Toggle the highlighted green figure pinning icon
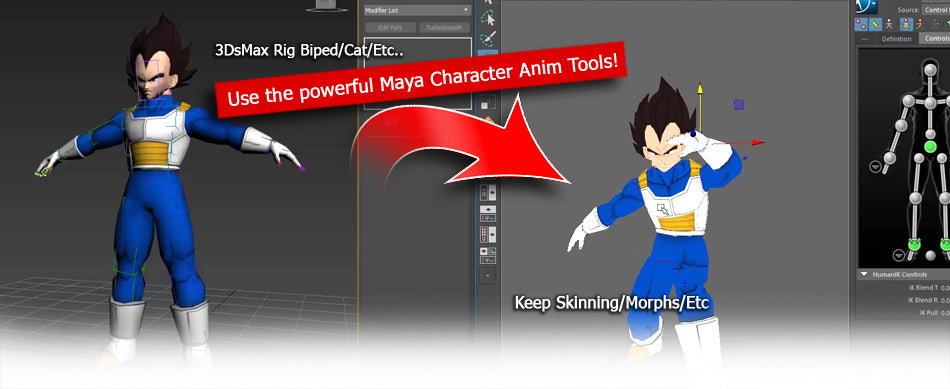This screenshot has height=389, width=950. pos(906,24)
